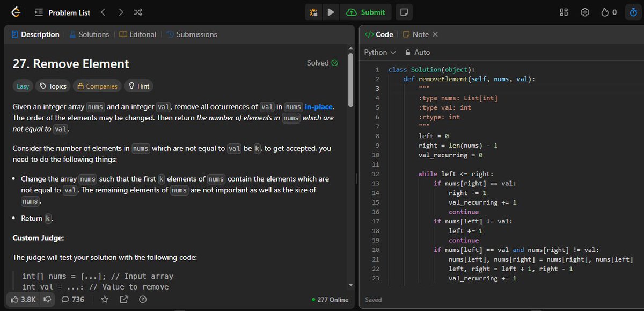Open the Python language dropdown
This screenshot has width=644, height=311.
380,52
